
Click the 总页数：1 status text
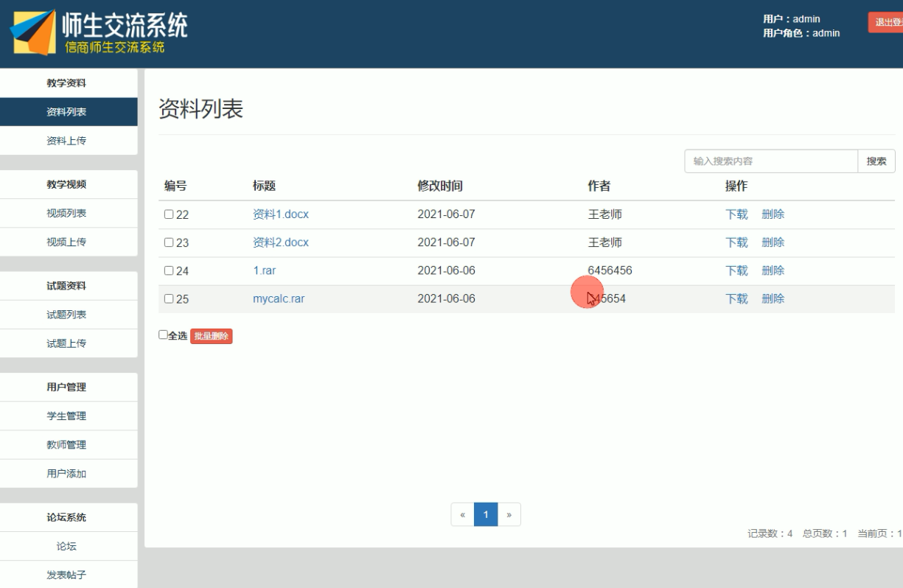point(825,534)
